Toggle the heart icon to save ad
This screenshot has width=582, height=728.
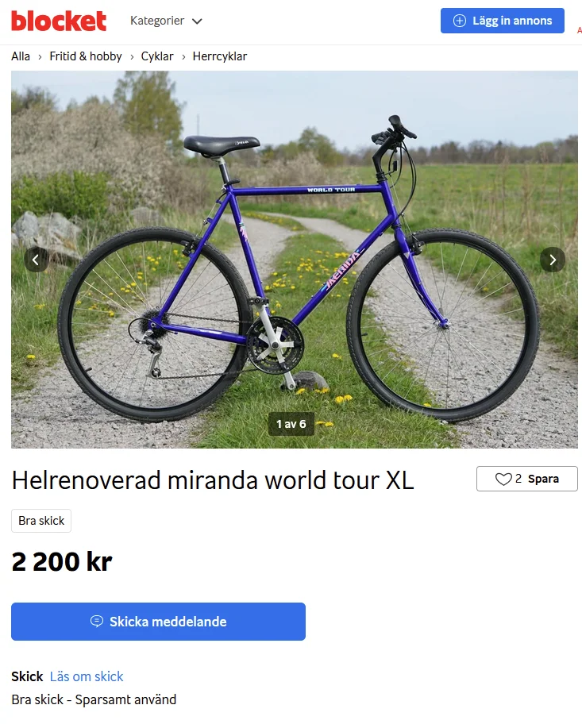coord(503,479)
